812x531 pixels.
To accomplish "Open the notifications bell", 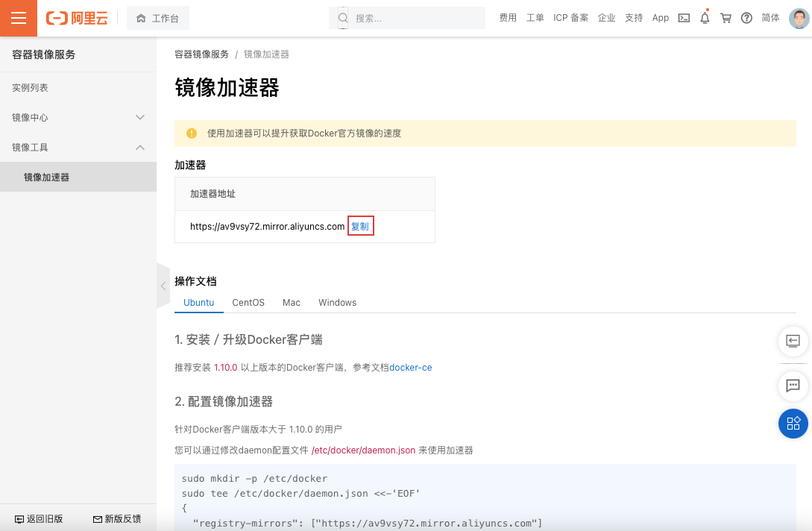I will tap(705, 18).
